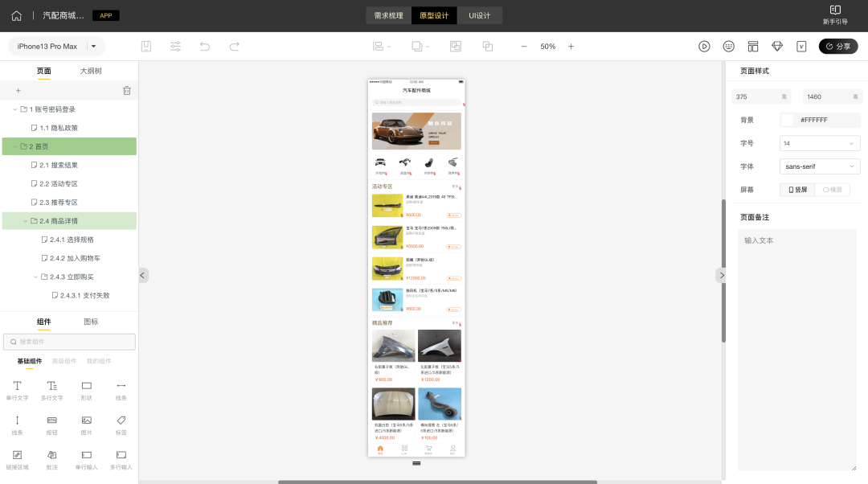Click the save toolbar icon
868x484 pixels.
146,47
